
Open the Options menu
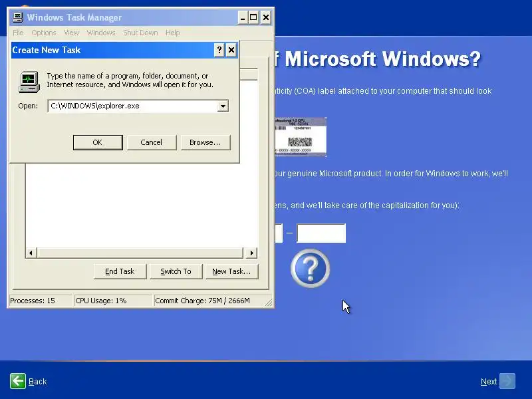click(x=44, y=33)
